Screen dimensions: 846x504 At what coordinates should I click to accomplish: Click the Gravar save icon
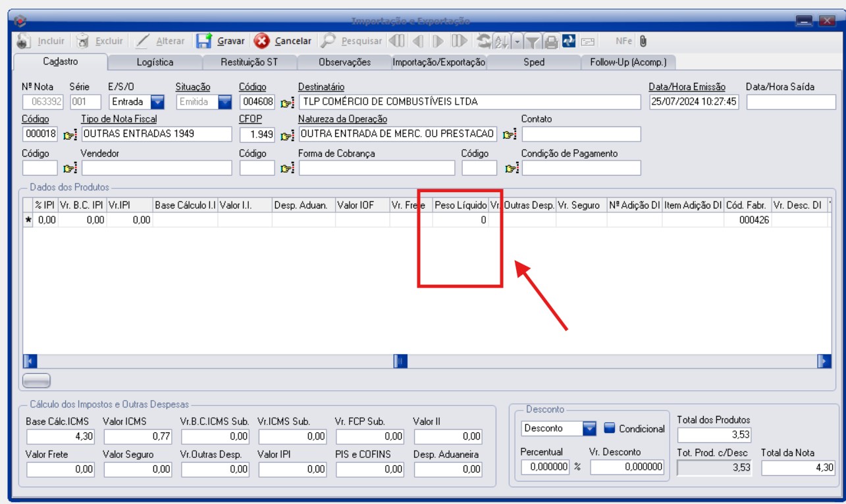click(203, 41)
